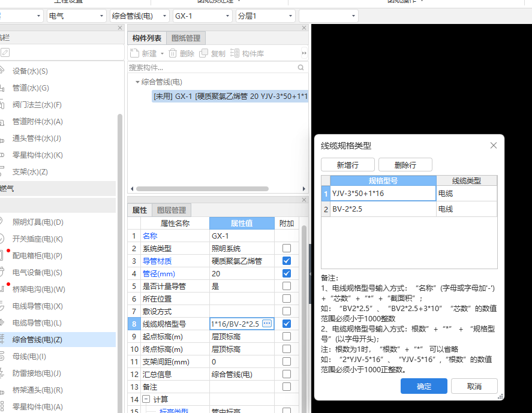Select the YJV-3*50+1*16 spec cell

click(x=383, y=193)
